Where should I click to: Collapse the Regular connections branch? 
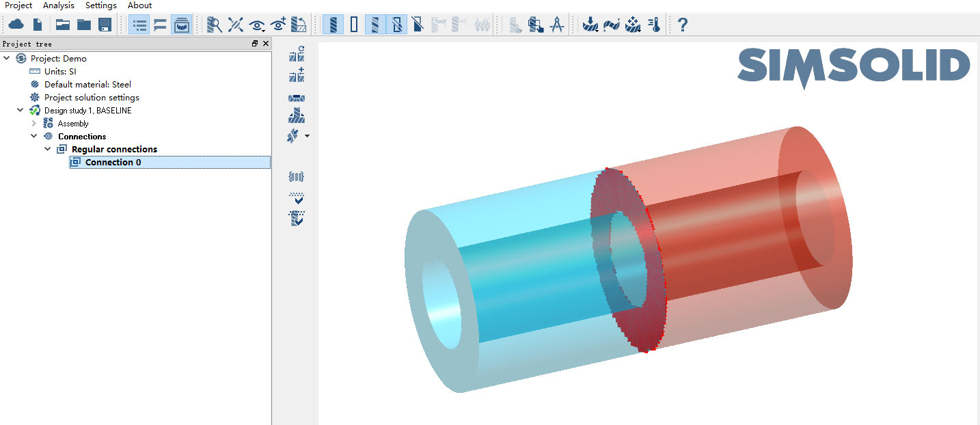point(47,149)
